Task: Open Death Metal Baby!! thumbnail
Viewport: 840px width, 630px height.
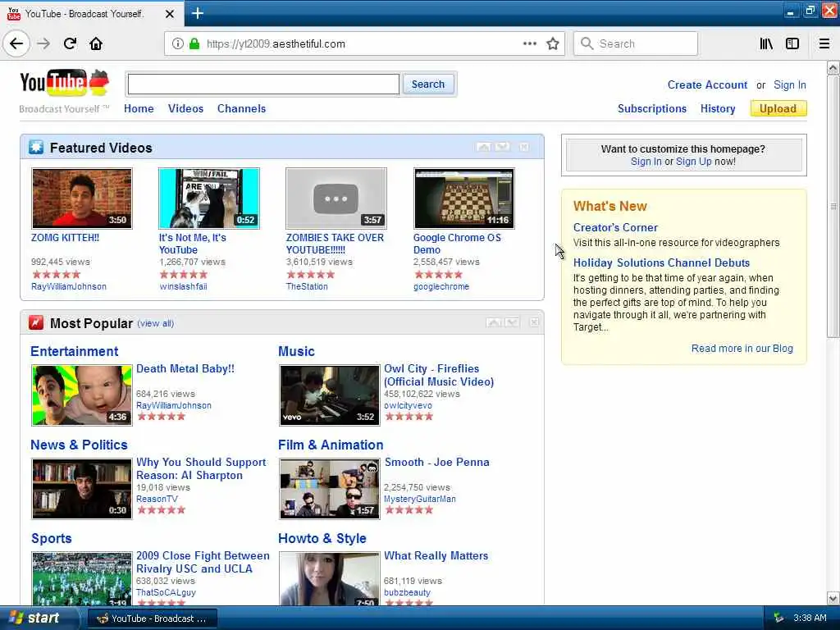Action: (x=81, y=395)
